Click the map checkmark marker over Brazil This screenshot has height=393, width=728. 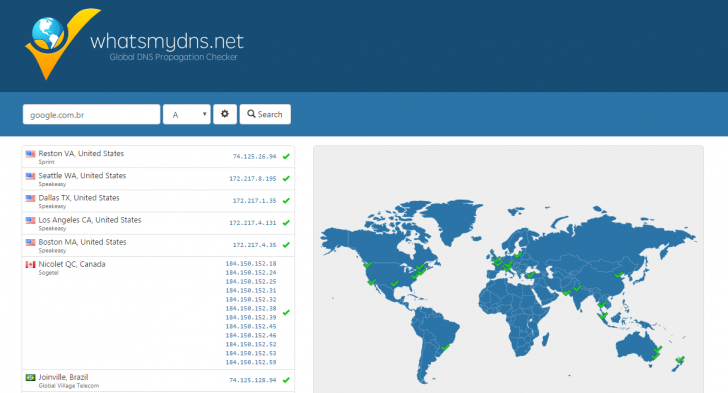tap(445, 347)
